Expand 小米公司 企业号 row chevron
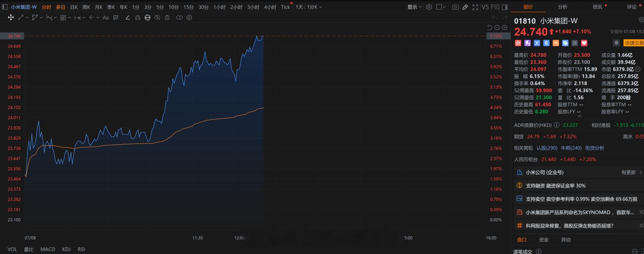The height and width of the screenshot is (254, 644). pos(641,172)
